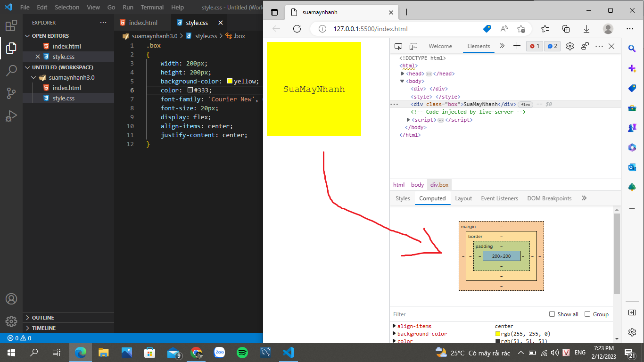Select body in DevTools breadcrumb
This screenshot has width=644, height=362.
(x=417, y=185)
